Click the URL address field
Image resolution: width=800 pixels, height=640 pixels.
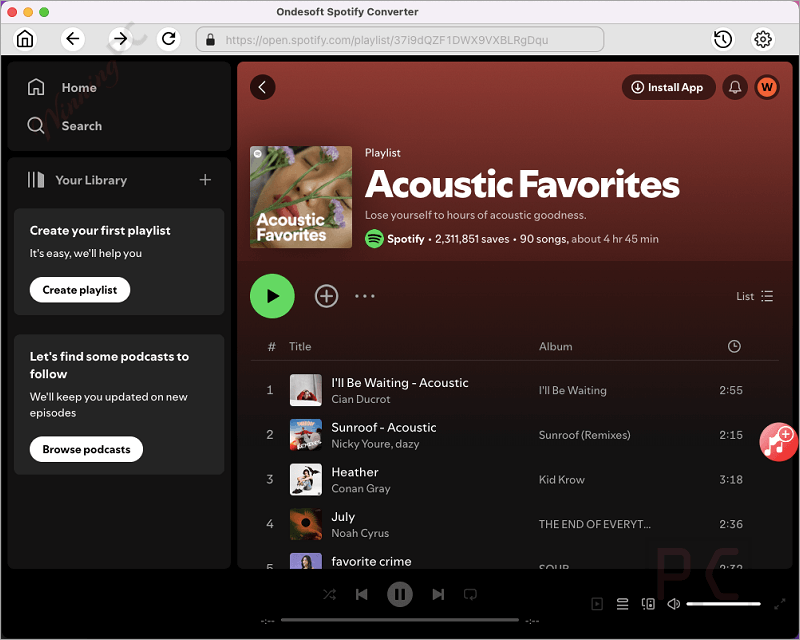pos(400,40)
